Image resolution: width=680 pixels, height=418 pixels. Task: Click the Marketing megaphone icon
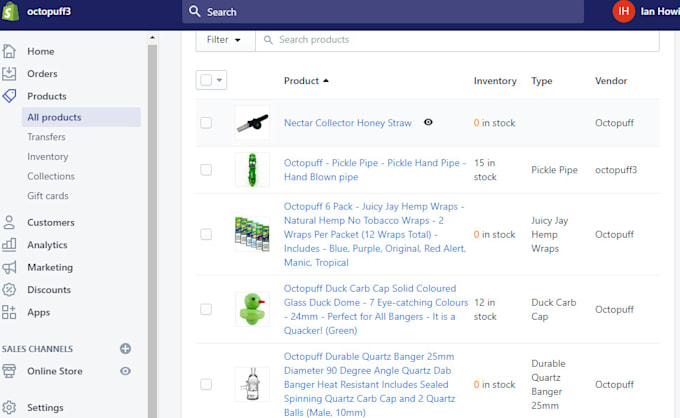tap(9, 267)
